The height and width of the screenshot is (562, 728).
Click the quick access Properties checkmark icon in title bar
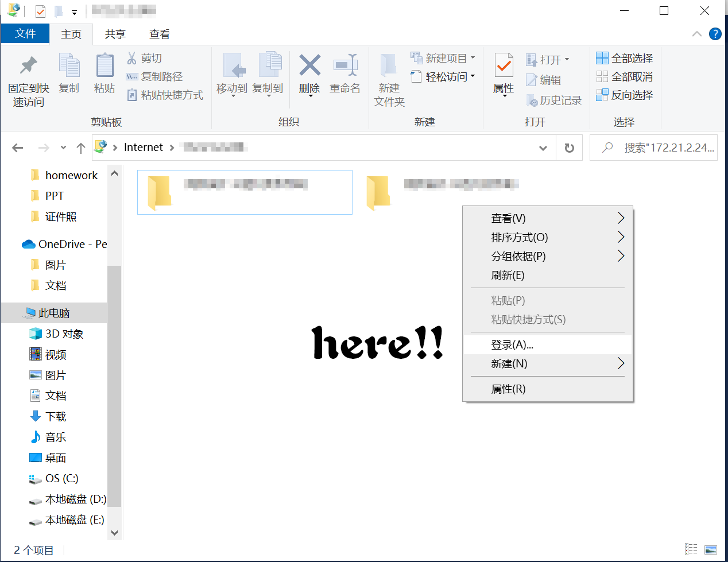[40, 11]
